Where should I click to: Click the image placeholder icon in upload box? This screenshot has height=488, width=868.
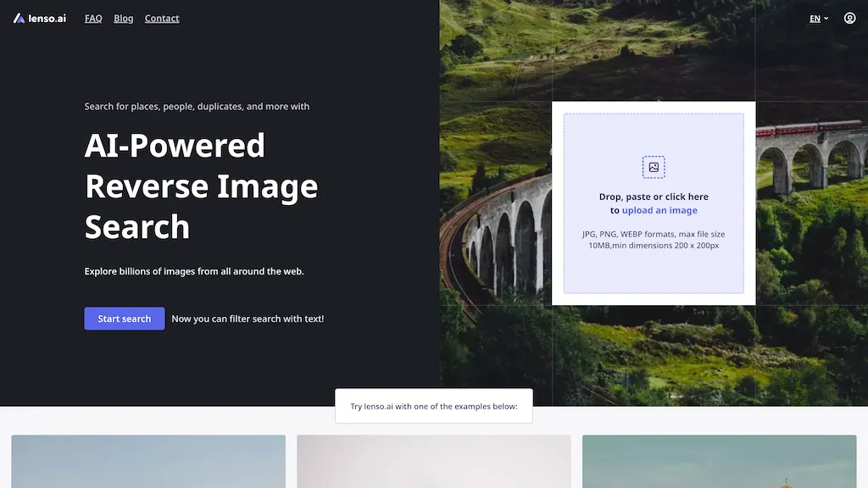click(x=654, y=167)
